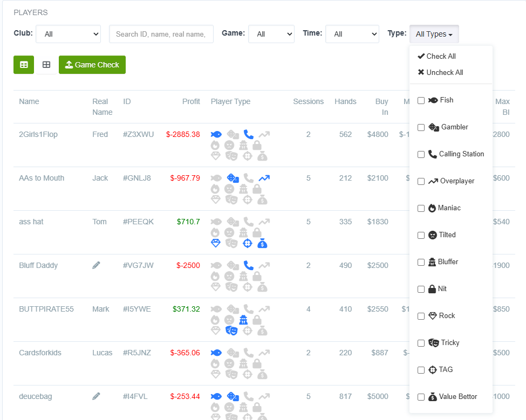Tick the Tilted checkbox
526x420 pixels.
point(421,235)
